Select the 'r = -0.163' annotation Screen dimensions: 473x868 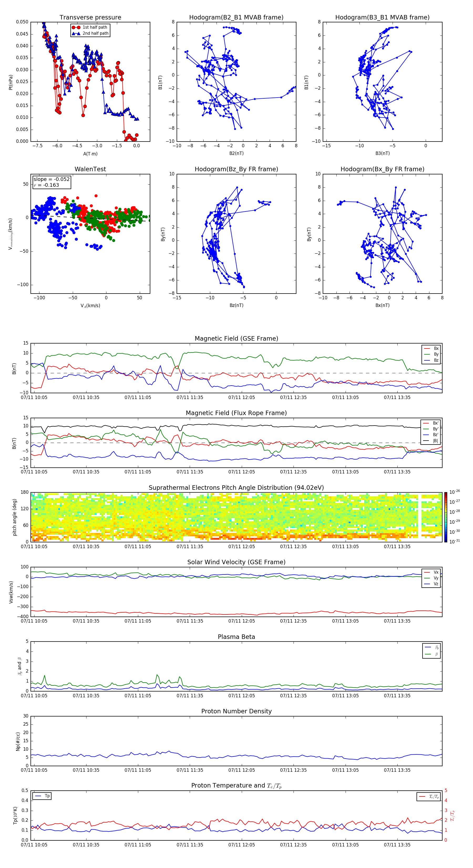click(x=47, y=185)
